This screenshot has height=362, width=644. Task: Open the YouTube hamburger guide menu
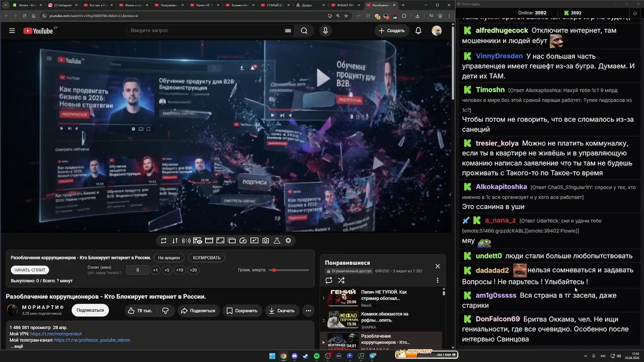(12, 31)
